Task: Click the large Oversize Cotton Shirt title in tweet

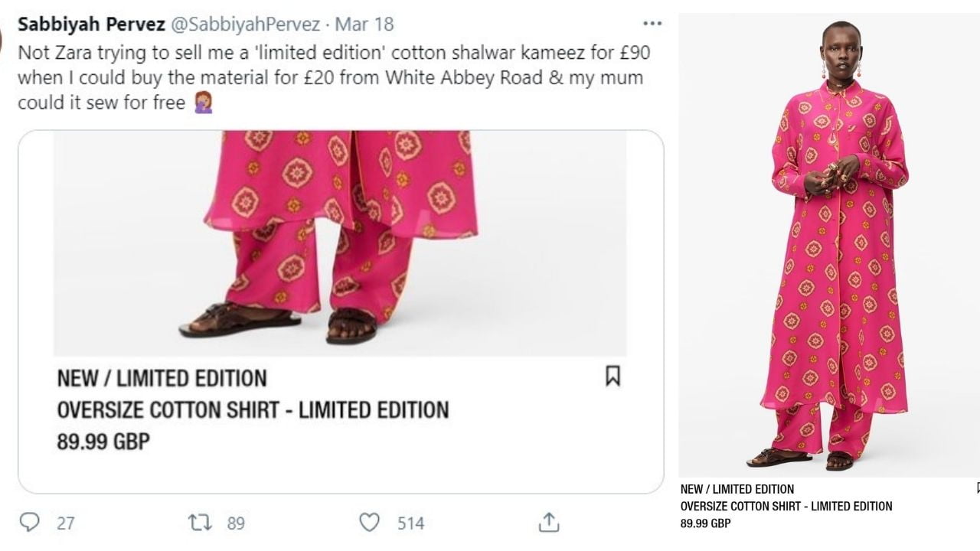Action: coord(253,410)
